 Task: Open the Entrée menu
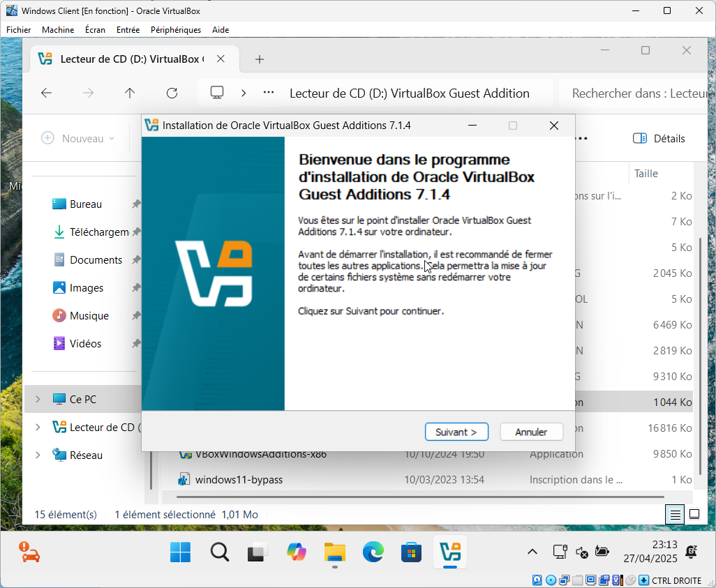[x=128, y=30]
